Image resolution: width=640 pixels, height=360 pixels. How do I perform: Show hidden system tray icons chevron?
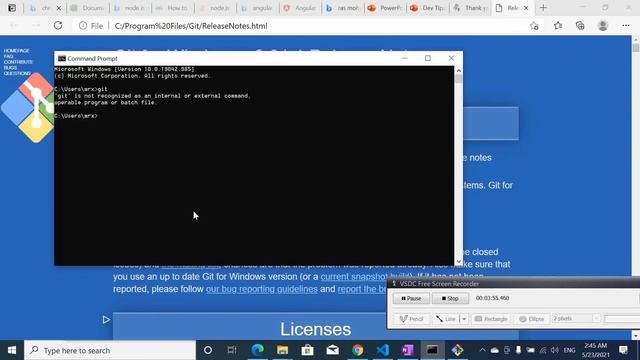coord(482,350)
